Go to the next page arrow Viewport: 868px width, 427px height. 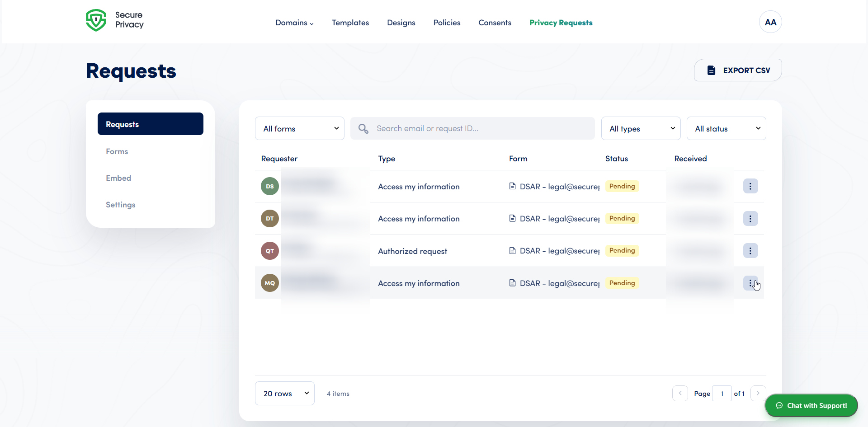click(x=758, y=393)
